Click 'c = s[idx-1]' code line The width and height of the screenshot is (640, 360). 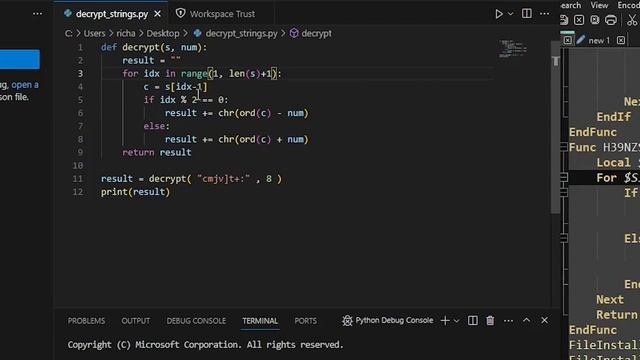175,87
